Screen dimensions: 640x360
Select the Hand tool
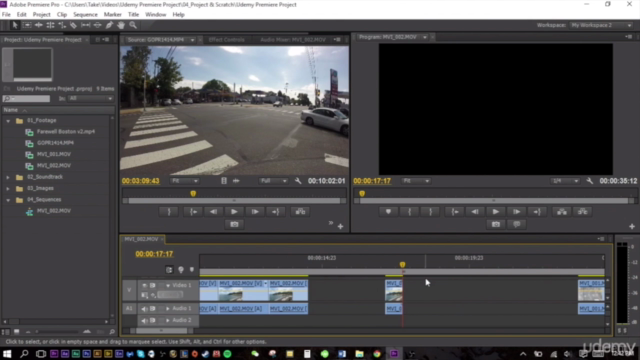[x=121, y=25]
